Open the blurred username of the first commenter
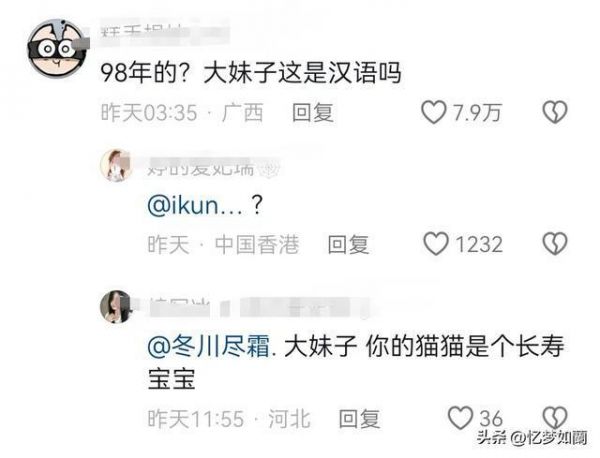Image resolution: width=600 pixels, height=458 pixels. [x=165, y=33]
